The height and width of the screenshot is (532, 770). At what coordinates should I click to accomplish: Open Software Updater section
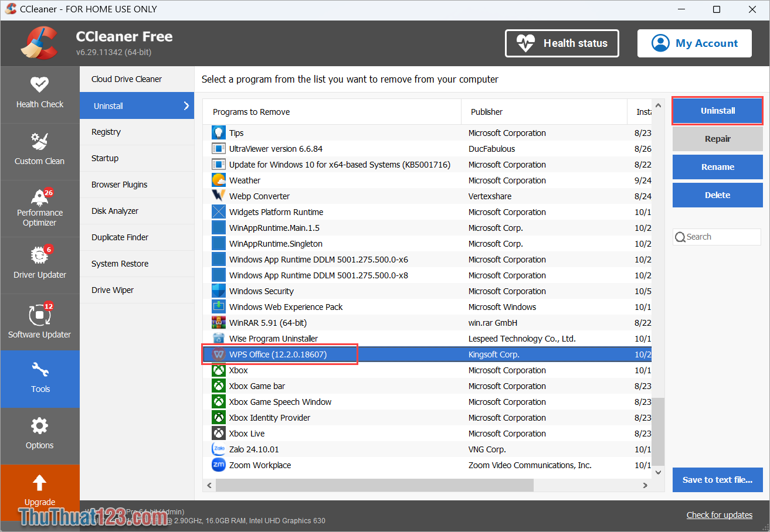(40, 322)
